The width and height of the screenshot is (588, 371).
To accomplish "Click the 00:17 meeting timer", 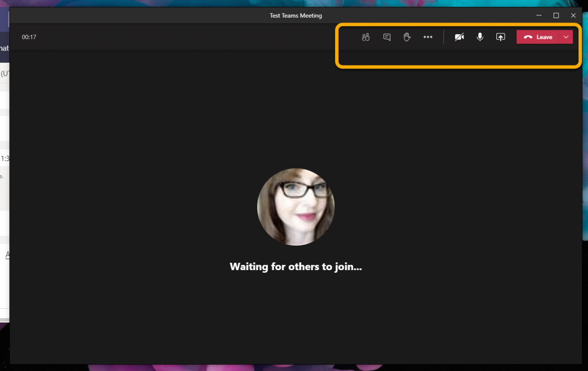I will click(29, 37).
